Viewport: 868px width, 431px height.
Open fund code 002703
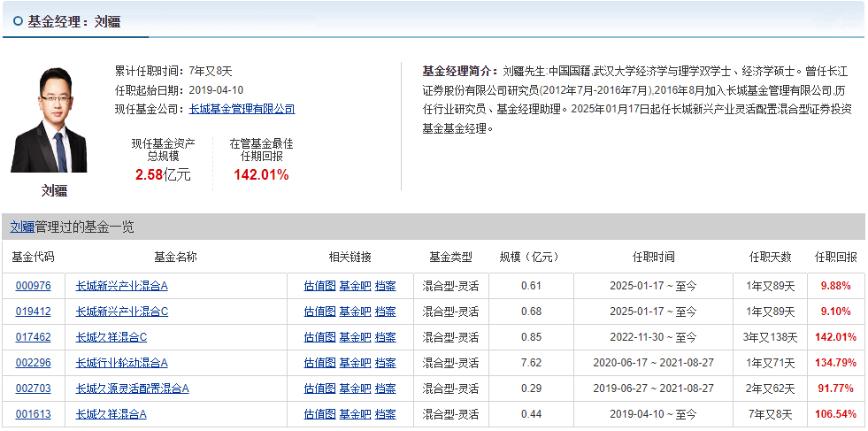34,389
